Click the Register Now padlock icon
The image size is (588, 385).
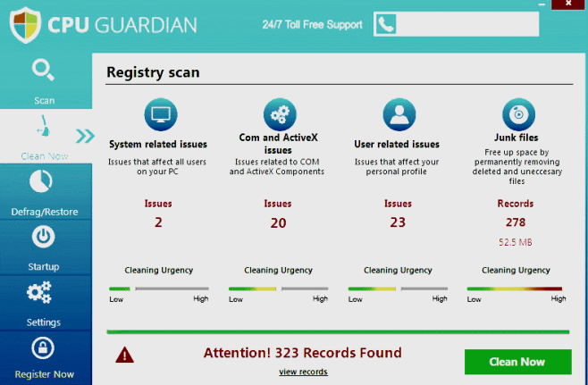click(44, 347)
